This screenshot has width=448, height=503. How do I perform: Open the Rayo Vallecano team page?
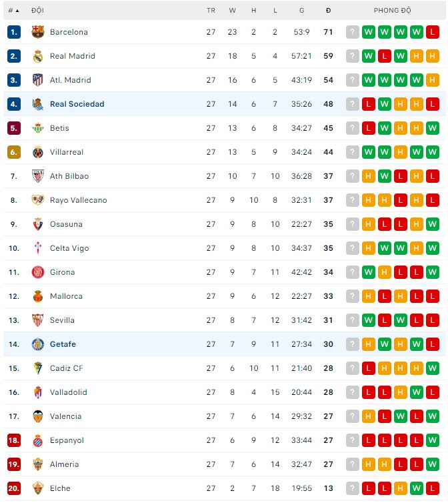pyautogui.click(x=78, y=200)
